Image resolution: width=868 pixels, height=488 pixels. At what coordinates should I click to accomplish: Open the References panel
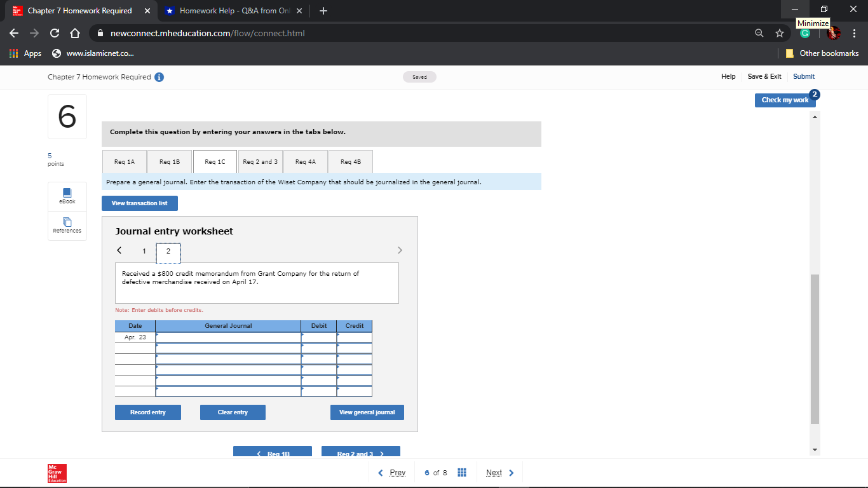67,226
